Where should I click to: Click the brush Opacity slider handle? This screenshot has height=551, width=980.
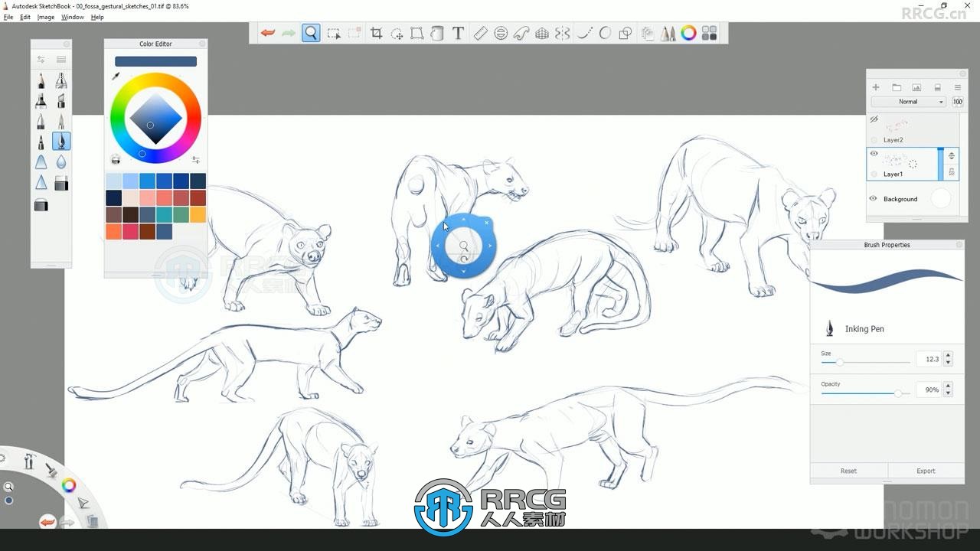click(897, 393)
